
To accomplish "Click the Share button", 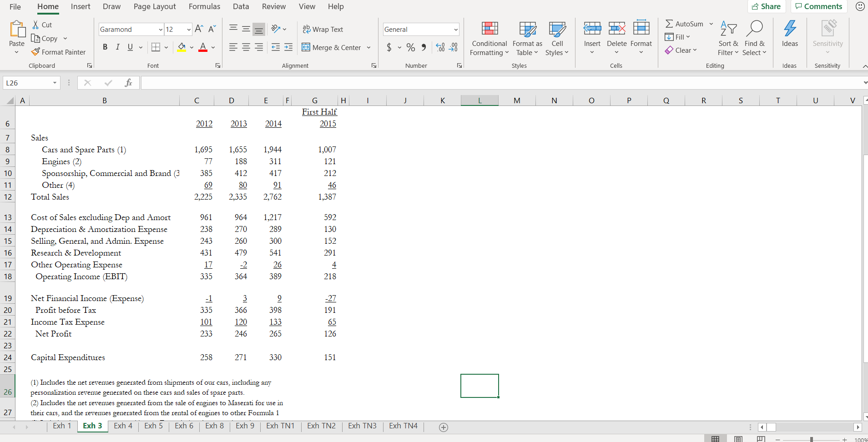I will (x=767, y=6).
